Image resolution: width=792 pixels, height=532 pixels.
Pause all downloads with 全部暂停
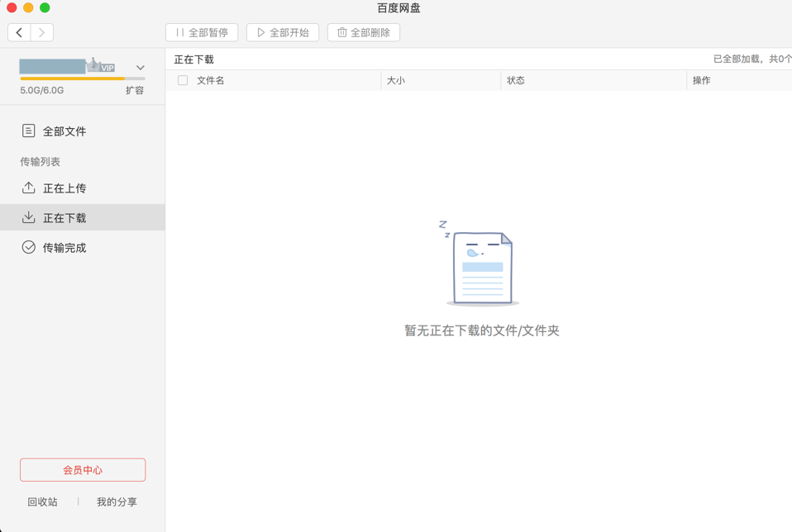coord(202,33)
